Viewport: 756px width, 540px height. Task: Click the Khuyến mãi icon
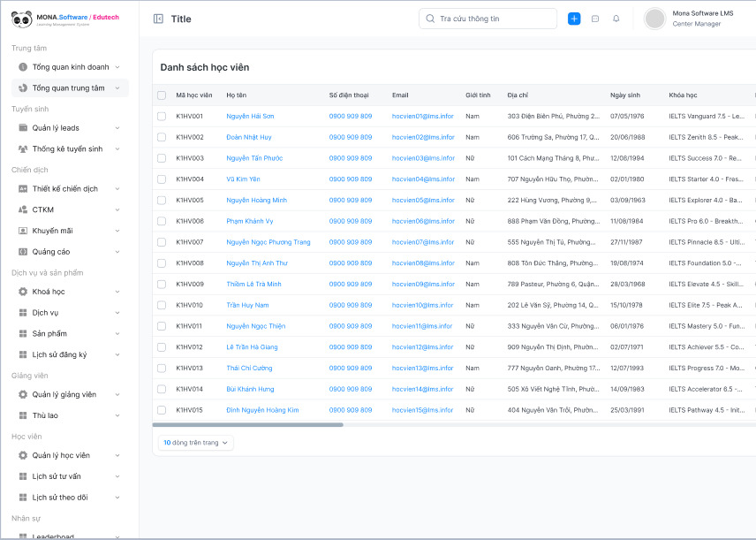[23, 231]
